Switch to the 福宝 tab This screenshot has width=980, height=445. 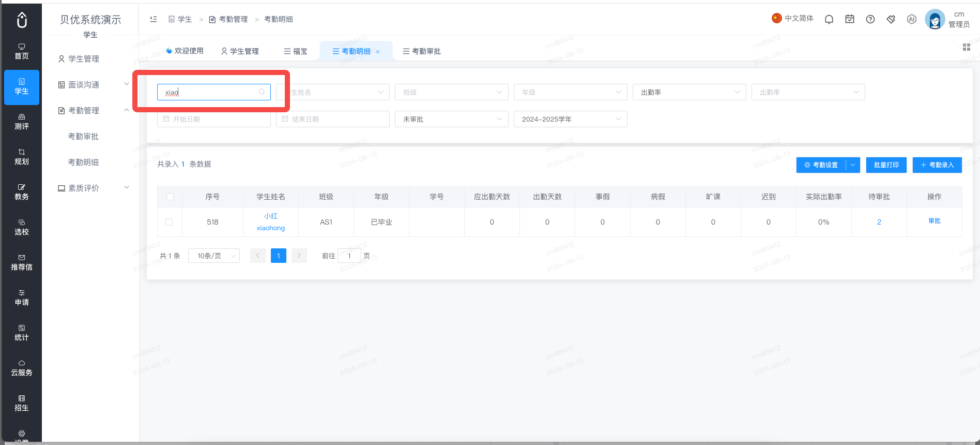point(296,51)
